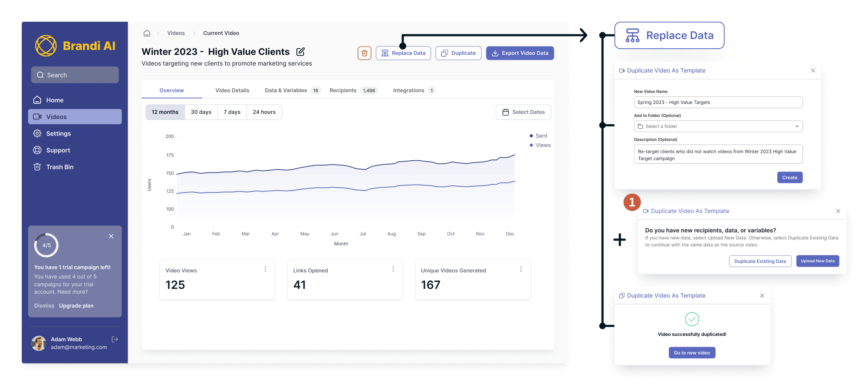The image size is (868, 387).
Task: Click Go to new video
Action: 692,353
